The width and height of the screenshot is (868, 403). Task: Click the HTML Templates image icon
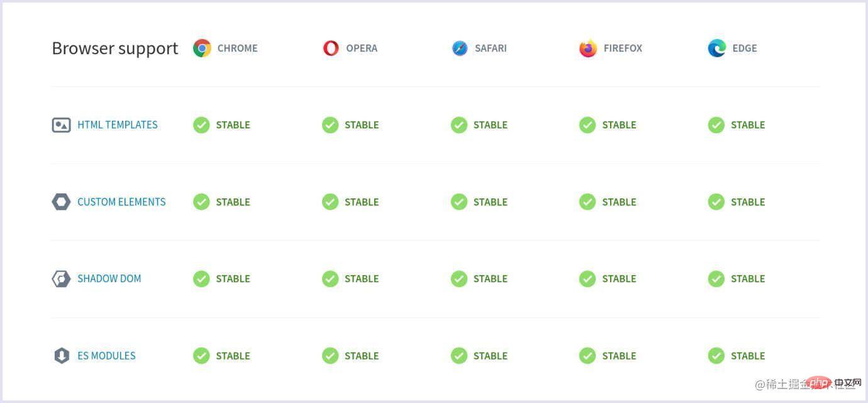tap(61, 125)
